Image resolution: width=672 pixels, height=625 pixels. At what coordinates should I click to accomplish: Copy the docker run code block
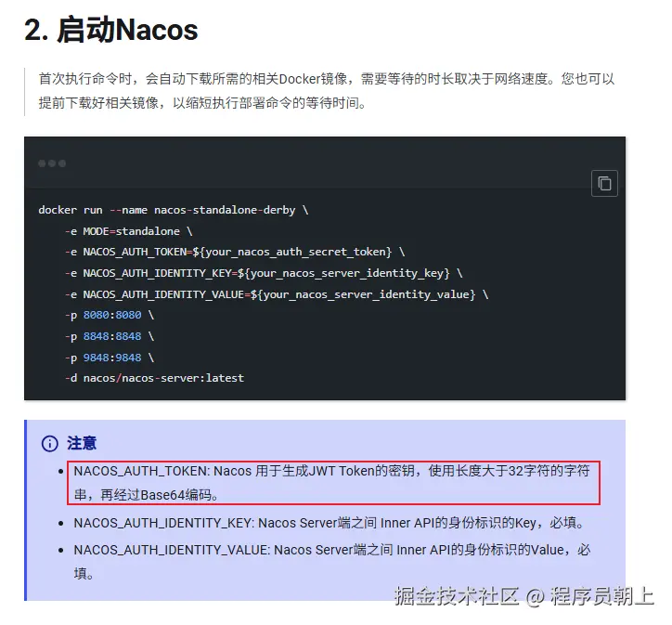point(604,184)
